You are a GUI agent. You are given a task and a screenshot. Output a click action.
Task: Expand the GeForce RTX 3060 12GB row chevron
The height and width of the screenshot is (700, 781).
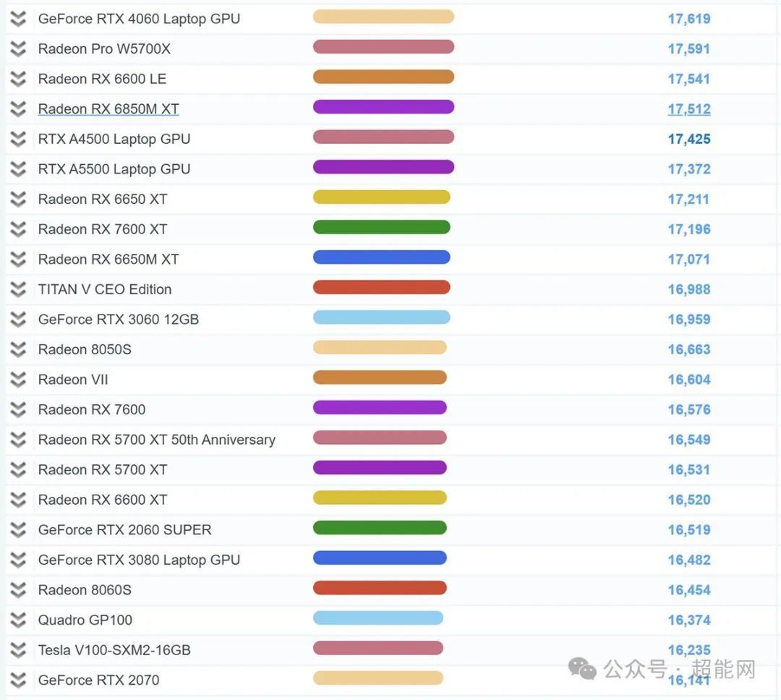(x=18, y=320)
